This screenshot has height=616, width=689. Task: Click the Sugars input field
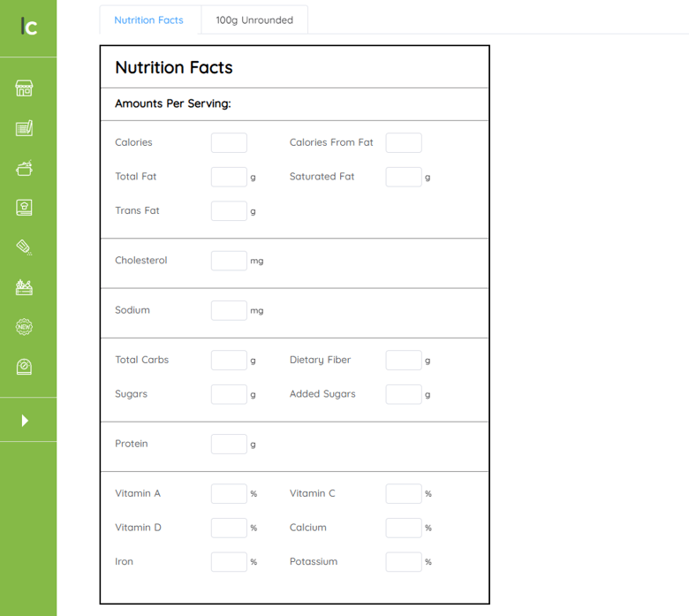point(229,394)
